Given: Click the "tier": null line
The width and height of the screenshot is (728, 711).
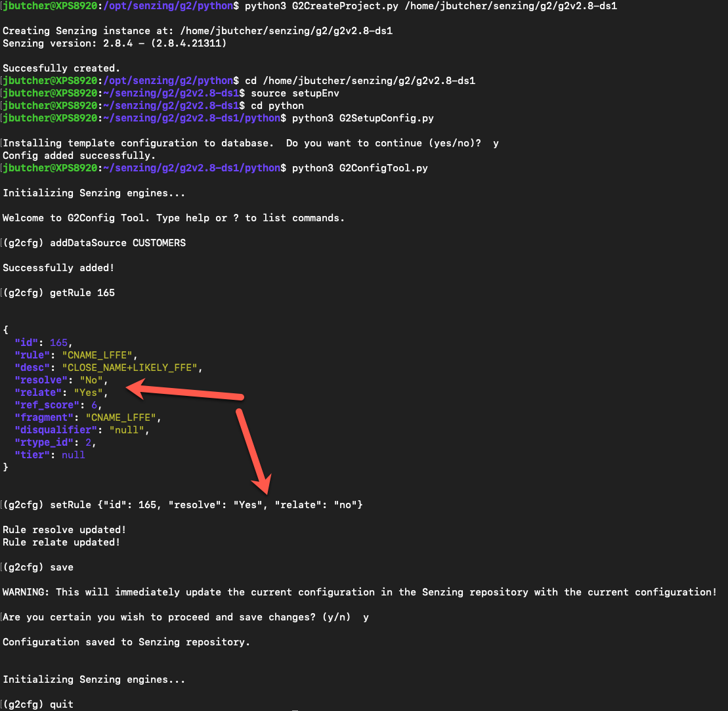Looking at the screenshot, I should coord(50,455).
